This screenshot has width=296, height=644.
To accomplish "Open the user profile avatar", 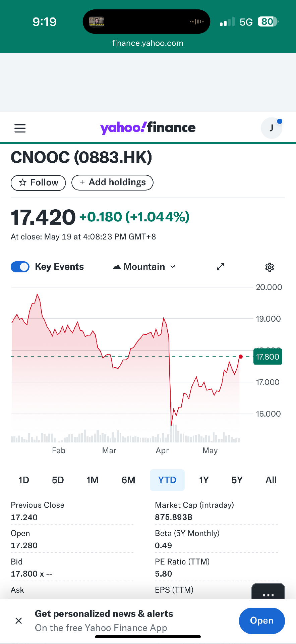I will click(x=272, y=128).
